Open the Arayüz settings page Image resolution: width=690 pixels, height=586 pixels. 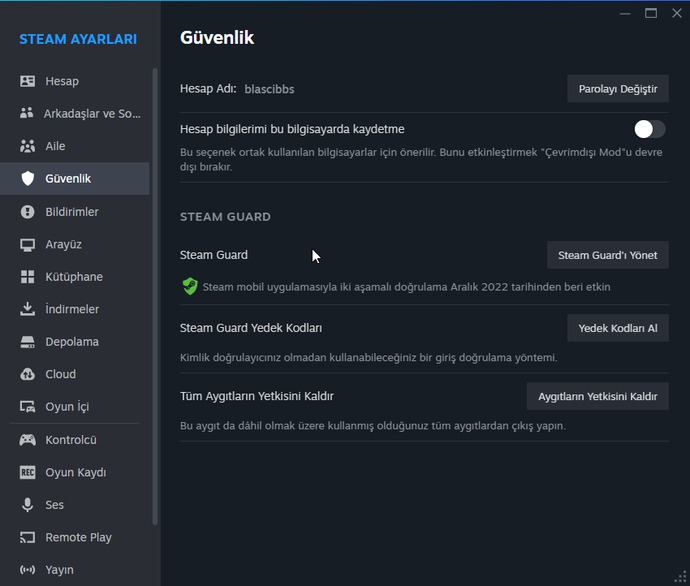tap(75, 244)
